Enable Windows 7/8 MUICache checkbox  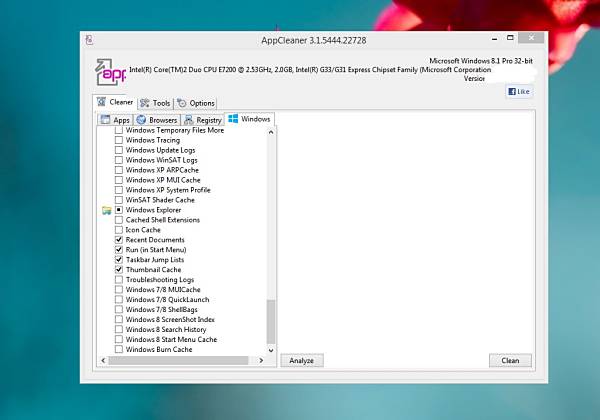[x=119, y=290]
